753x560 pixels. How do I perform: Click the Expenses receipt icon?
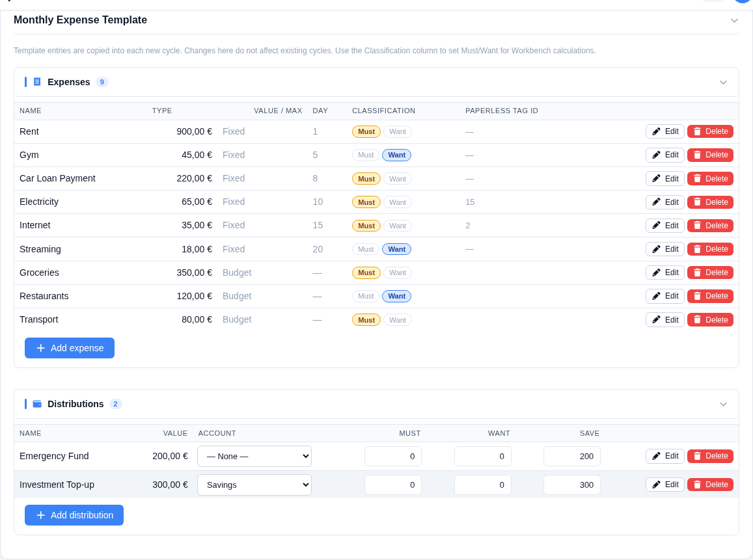37,82
